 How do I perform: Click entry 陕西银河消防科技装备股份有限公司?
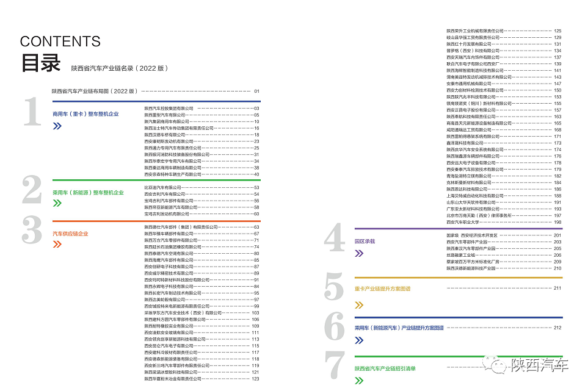coord(177,154)
